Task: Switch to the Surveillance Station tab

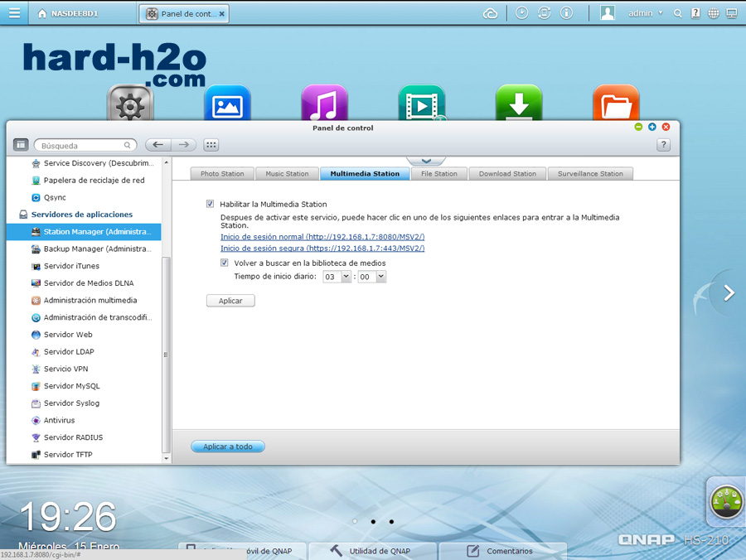Action: point(590,173)
